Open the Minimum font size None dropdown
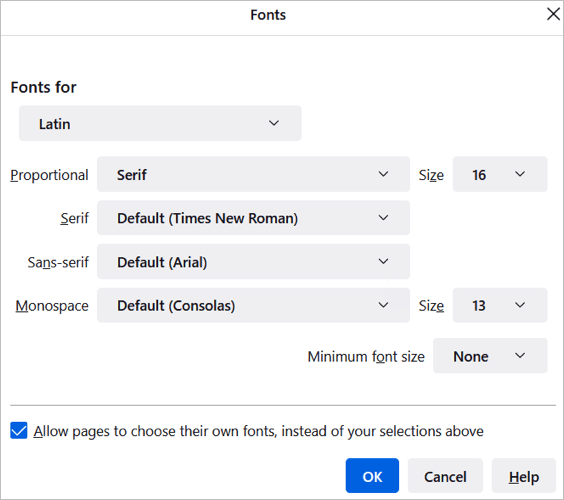Viewport: 564px width, 500px height. (490, 356)
